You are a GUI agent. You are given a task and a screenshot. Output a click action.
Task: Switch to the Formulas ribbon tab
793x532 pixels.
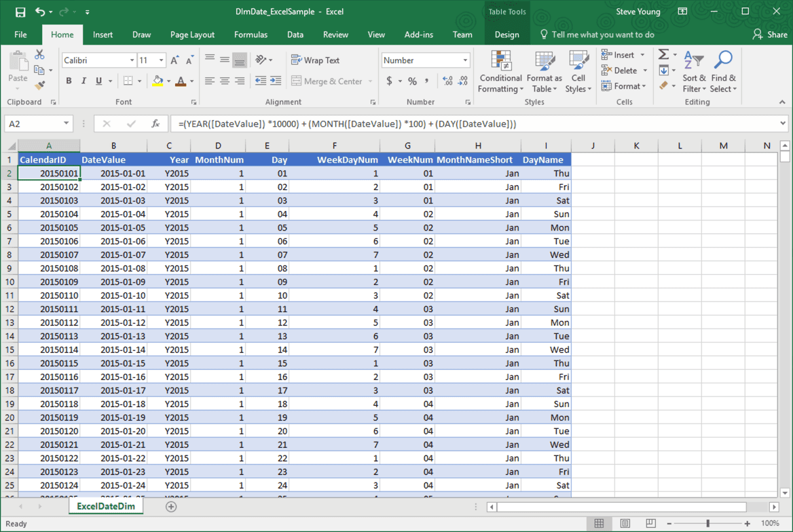point(251,34)
